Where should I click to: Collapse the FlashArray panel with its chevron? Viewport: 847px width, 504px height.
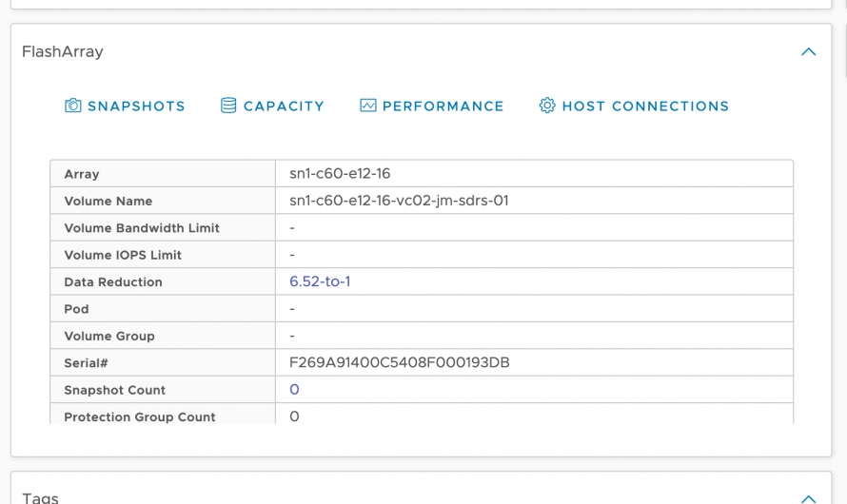point(808,52)
